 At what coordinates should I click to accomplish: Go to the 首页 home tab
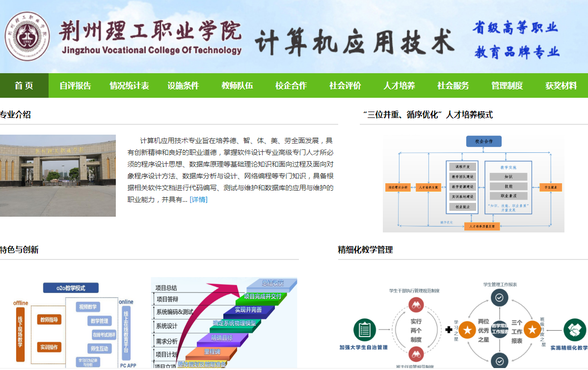(24, 85)
